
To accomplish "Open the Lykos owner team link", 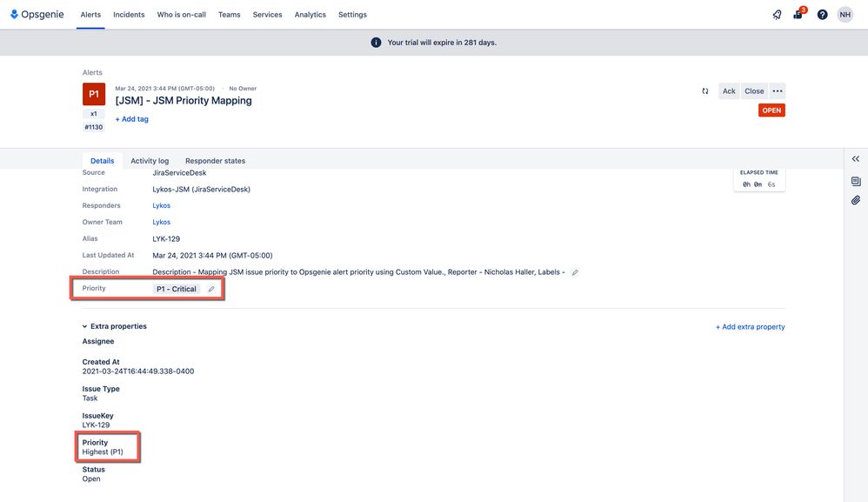I will pos(162,223).
